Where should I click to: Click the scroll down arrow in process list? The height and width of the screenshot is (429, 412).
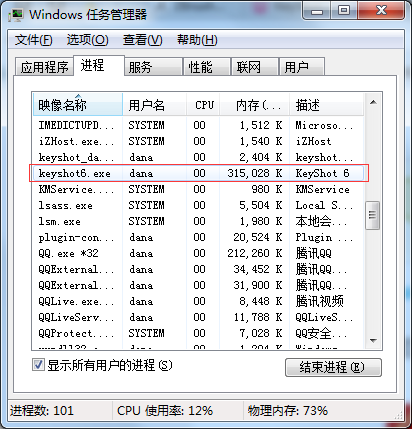click(373, 340)
